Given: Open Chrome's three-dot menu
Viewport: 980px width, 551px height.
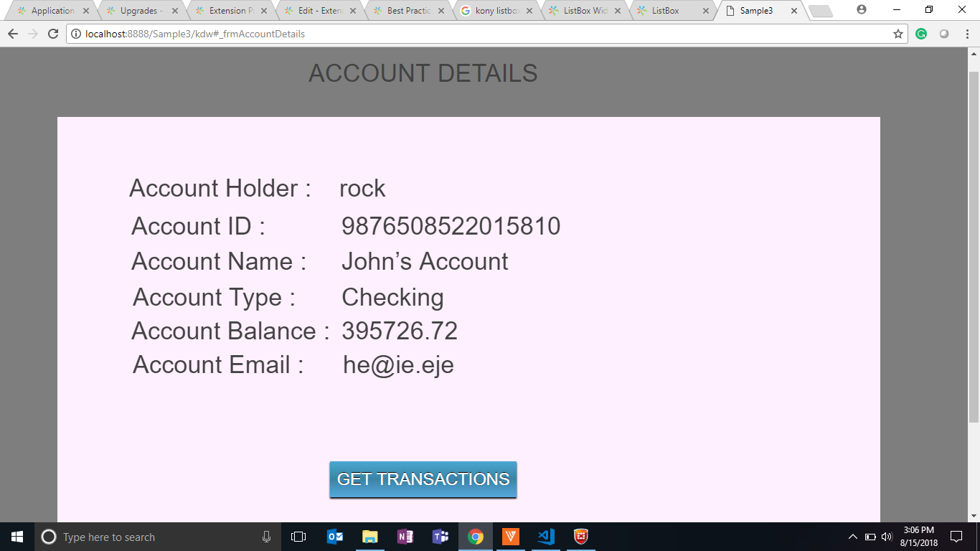Looking at the screenshot, I should pos(967,34).
